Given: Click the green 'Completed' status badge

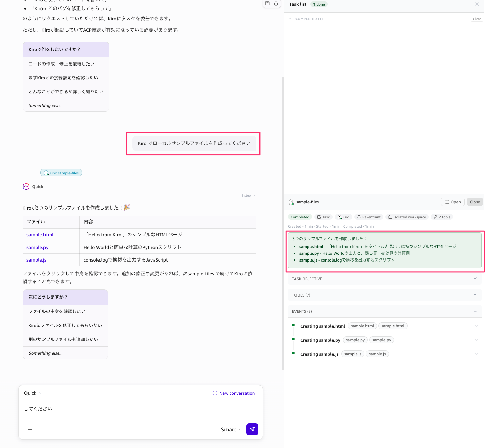Looking at the screenshot, I should 300,217.
